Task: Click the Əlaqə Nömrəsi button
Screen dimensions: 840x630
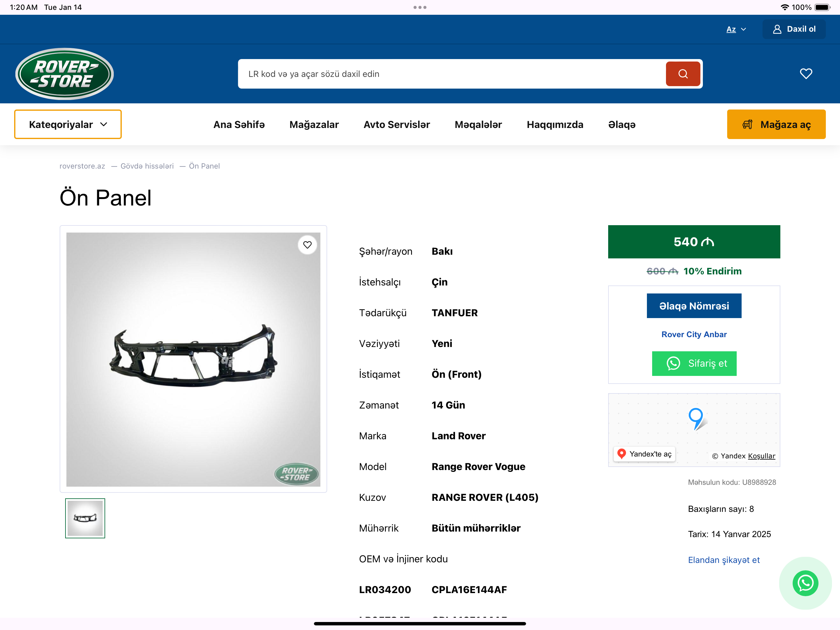Action: 694,305
